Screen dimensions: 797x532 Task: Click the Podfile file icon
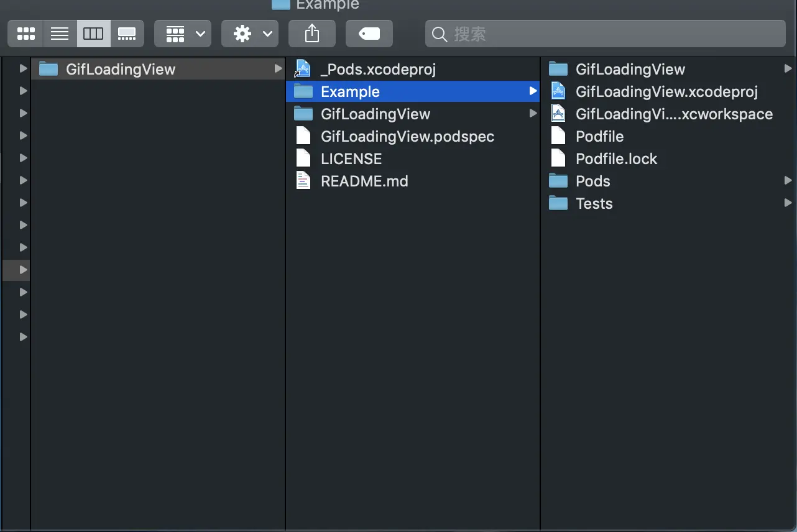tap(558, 136)
